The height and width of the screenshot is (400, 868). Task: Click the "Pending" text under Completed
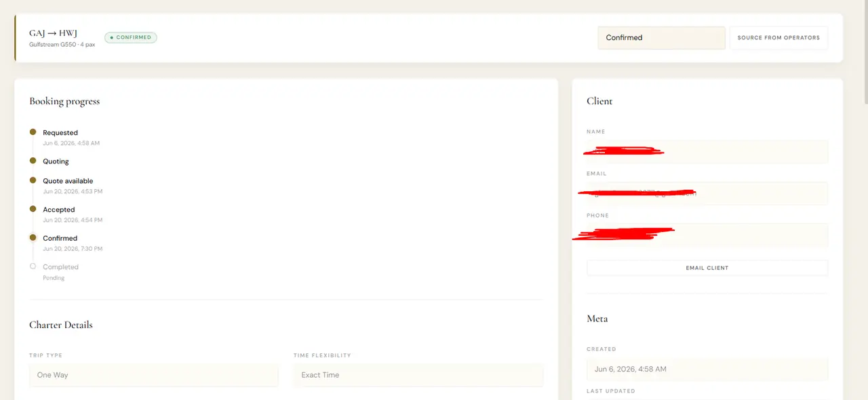click(54, 278)
